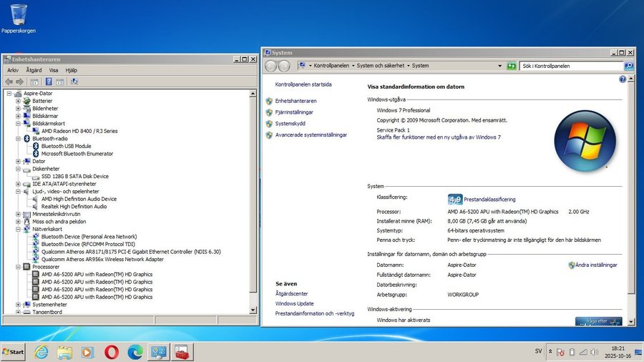Launch Internet Explorer from the taskbar

(x=42, y=351)
